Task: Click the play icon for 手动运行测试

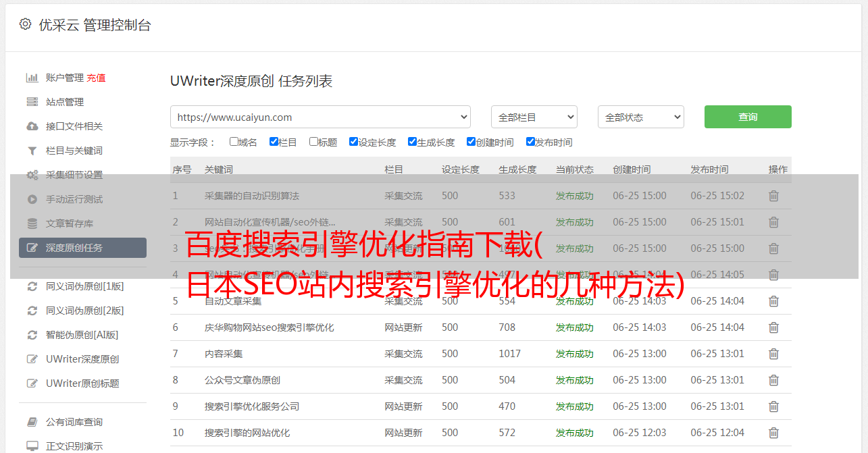Action: point(32,199)
